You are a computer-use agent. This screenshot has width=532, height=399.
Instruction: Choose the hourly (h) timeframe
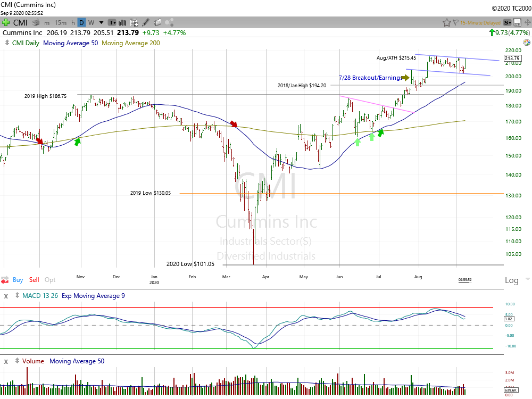72,22
